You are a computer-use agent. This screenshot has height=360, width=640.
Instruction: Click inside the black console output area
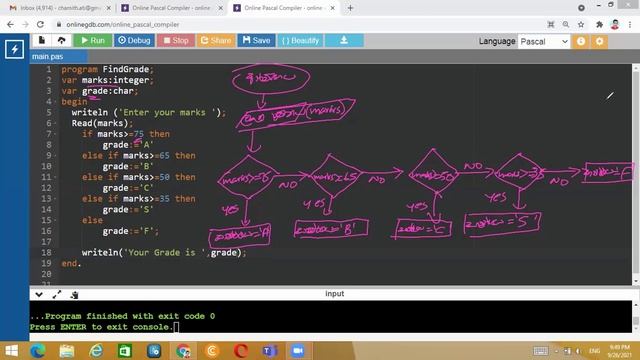[x=331, y=316]
